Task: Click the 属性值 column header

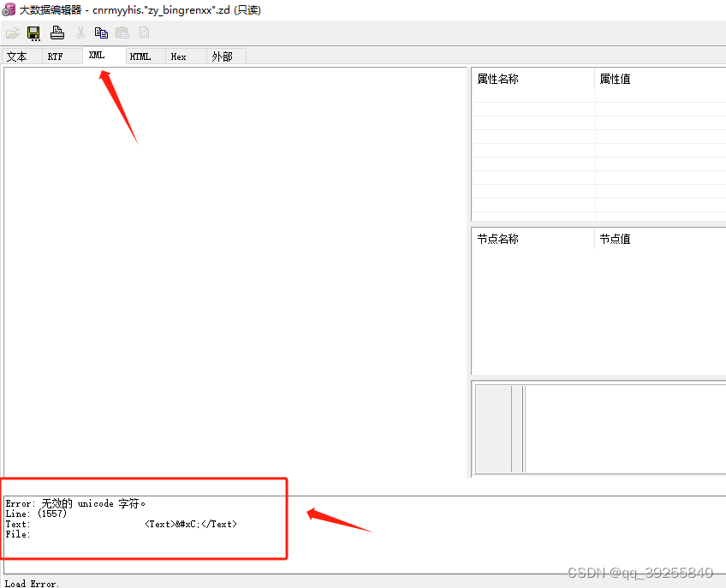Action: (x=661, y=79)
